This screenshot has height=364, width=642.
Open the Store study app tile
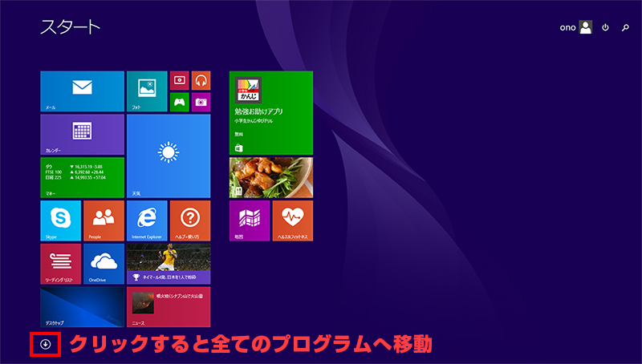tap(271, 113)
